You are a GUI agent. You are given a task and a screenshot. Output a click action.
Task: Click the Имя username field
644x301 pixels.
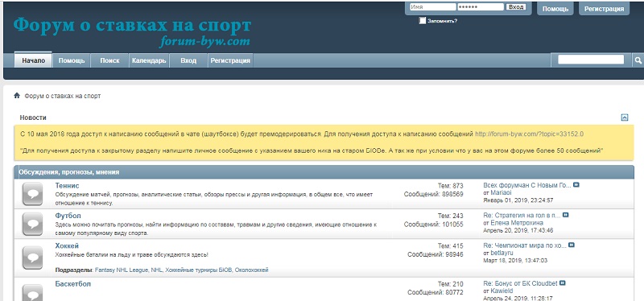[433, 7]
